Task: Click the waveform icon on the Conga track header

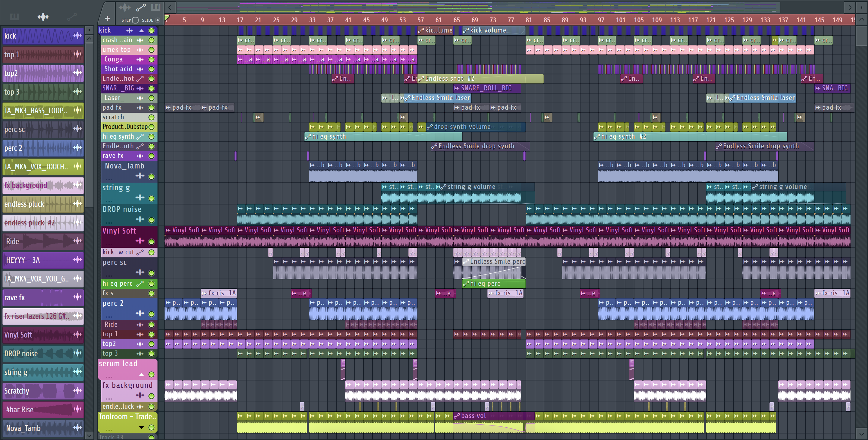Action: click(140, 59)
